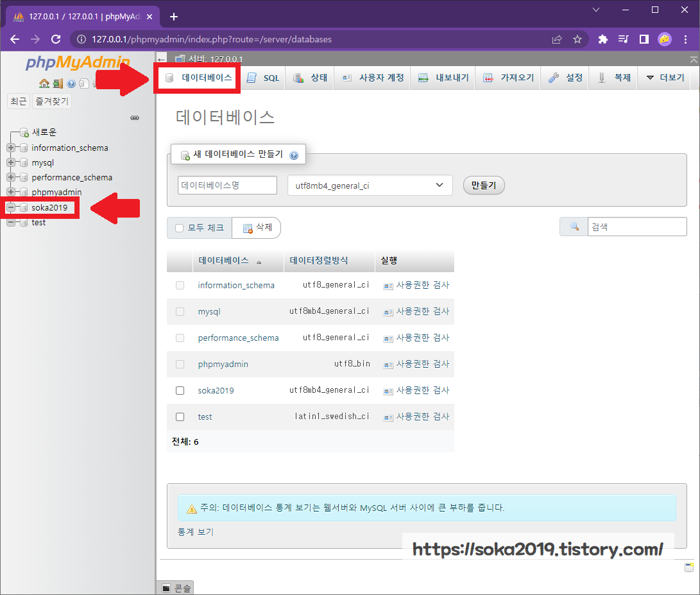Sort by the 데이터베이스 column header

[x=224, y=261]
